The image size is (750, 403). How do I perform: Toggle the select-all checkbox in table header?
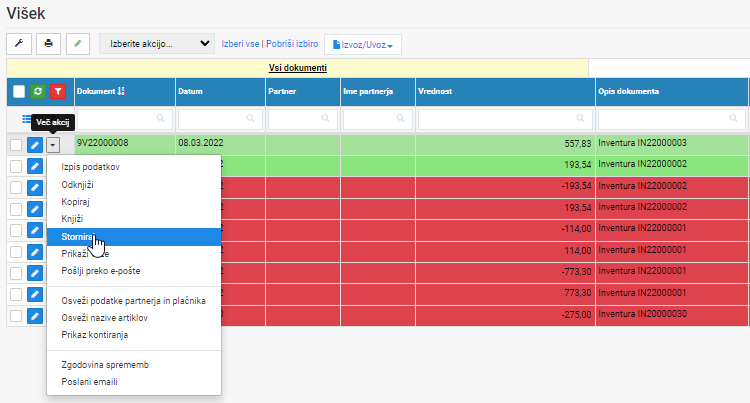tap(19, 91)
